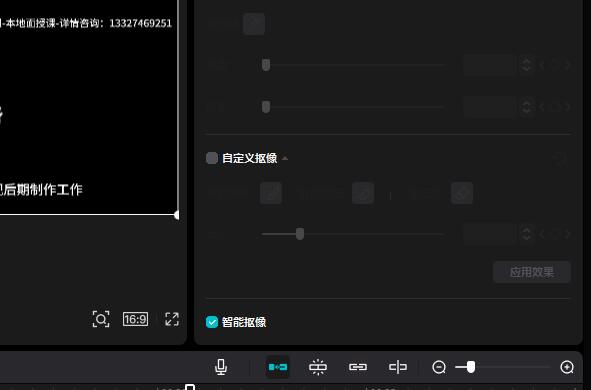Enable the 自定义抠像 checkbox
The height and width of the screenshot is (390, 591).
click(x=212, y=158)
